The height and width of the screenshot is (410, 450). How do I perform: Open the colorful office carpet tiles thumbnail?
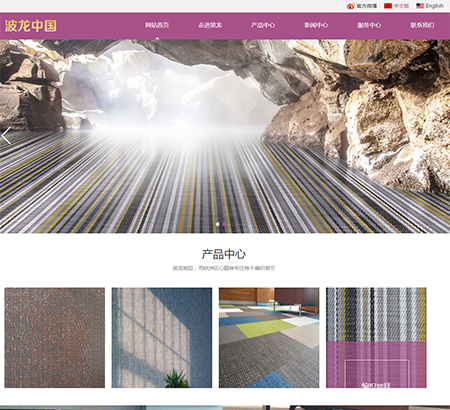coord(269,338)
